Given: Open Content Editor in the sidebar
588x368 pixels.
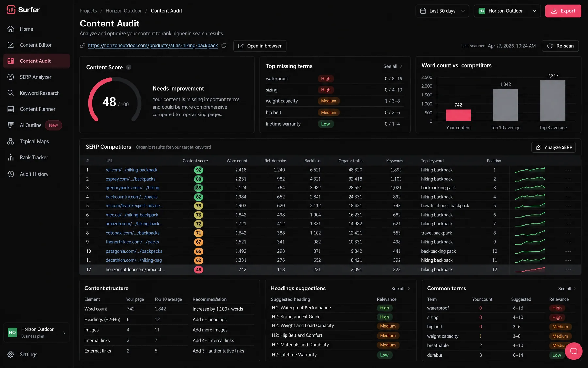Looking at the screenshot, I should point(37,45).
